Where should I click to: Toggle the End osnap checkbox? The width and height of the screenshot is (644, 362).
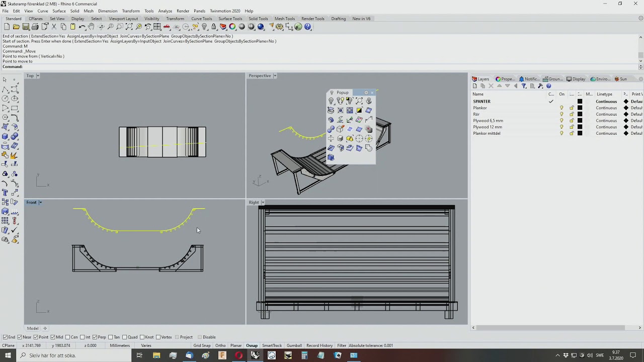coord(5,337)
